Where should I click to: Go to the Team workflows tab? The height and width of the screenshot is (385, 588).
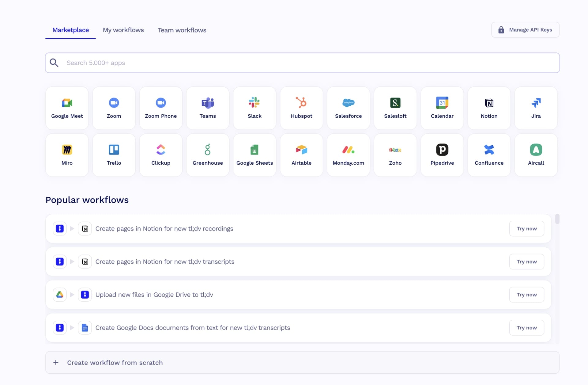pyautogui.click(x=182, y=30)
